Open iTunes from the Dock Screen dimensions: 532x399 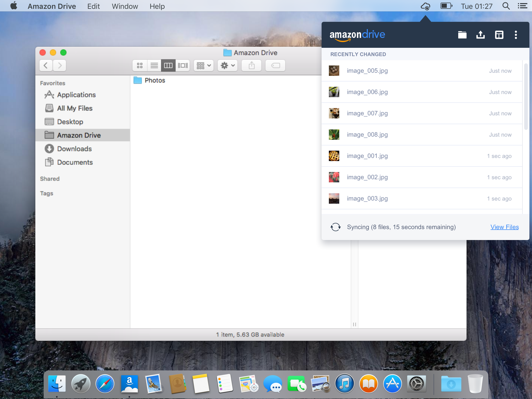(344, 383)
